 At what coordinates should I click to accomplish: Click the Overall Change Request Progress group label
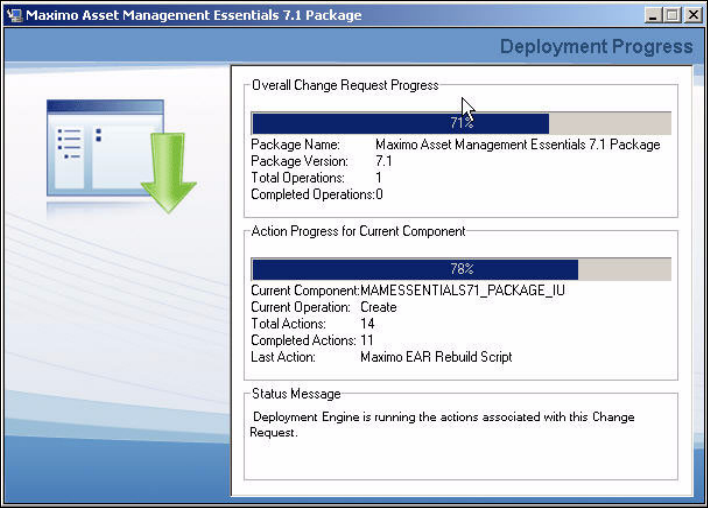(345, 85)
